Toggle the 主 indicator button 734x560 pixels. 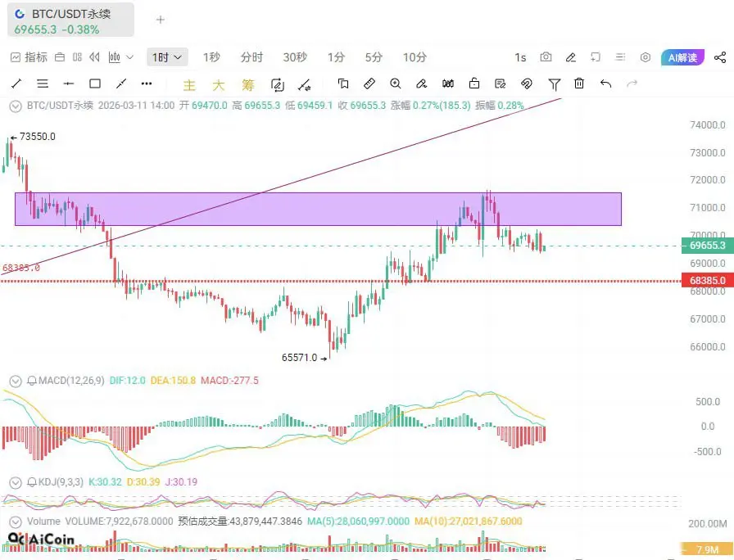coord(189,84)
